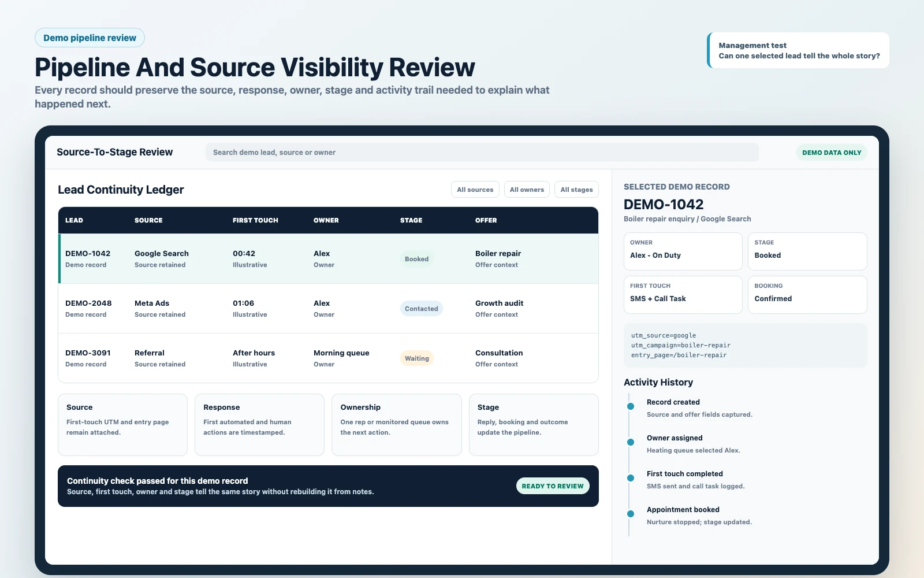This screenshot has width=924, height=578.
Task: Click the After hours first touch cell
Action: 254,358
